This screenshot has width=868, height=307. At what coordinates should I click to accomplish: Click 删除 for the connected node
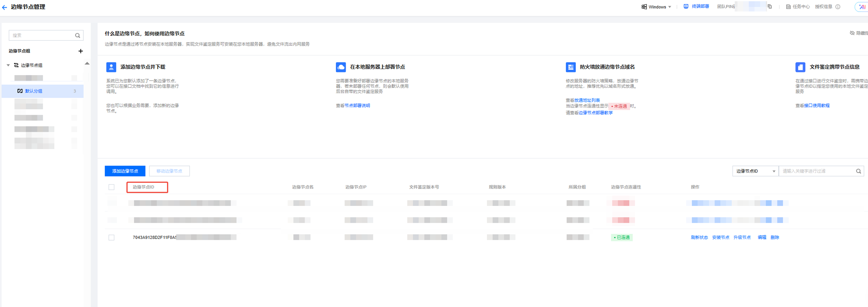(775, 238)
